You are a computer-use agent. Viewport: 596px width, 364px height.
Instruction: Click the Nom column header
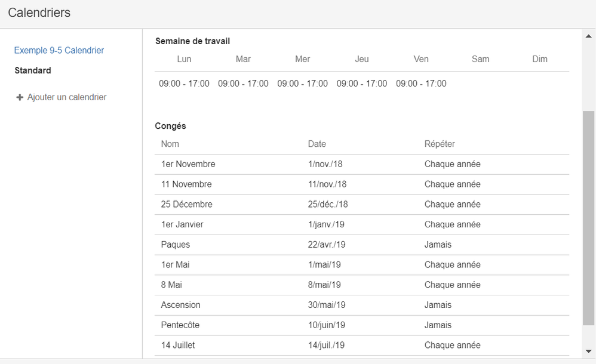(x=170, y=144)
